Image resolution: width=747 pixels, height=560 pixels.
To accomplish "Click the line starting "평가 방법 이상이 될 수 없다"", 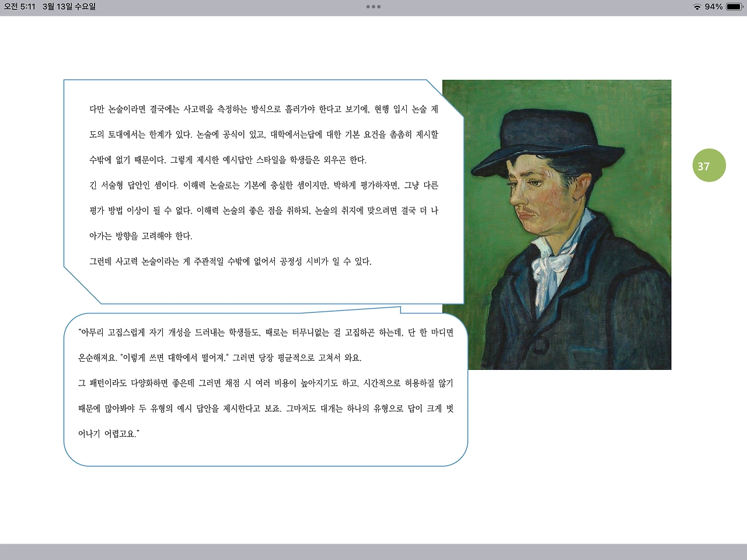I will tap(264, 211).
